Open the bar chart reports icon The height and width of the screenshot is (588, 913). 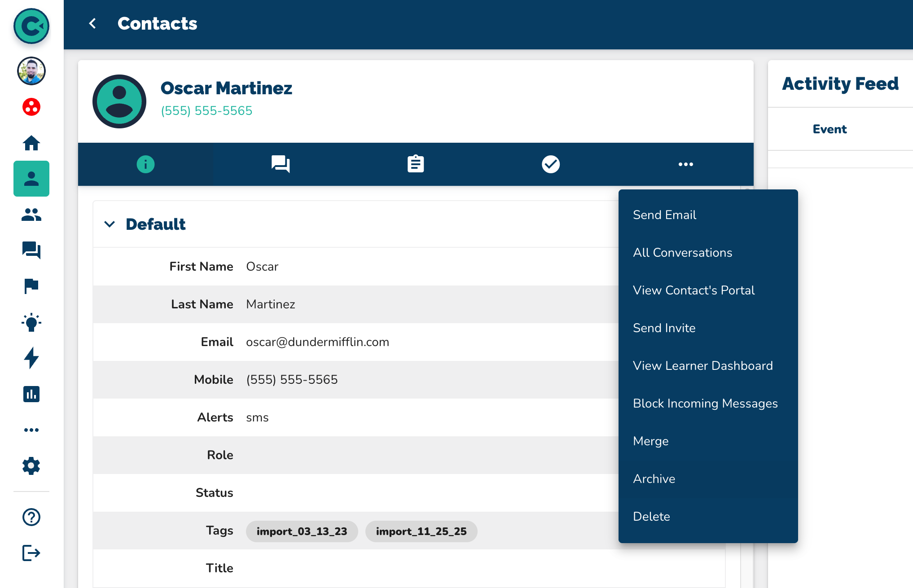pos(31,394)
